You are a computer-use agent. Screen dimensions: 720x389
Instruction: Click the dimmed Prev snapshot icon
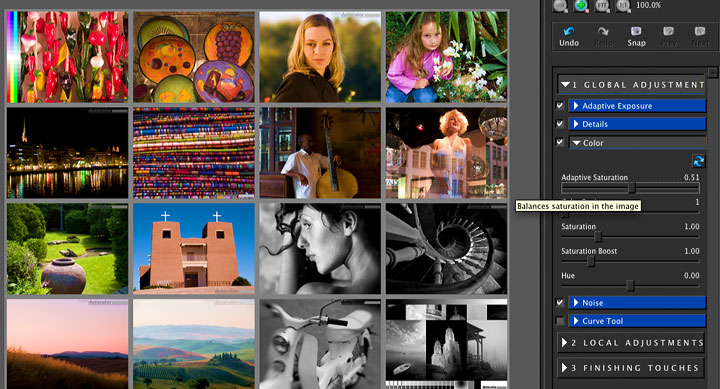[669, 31]
